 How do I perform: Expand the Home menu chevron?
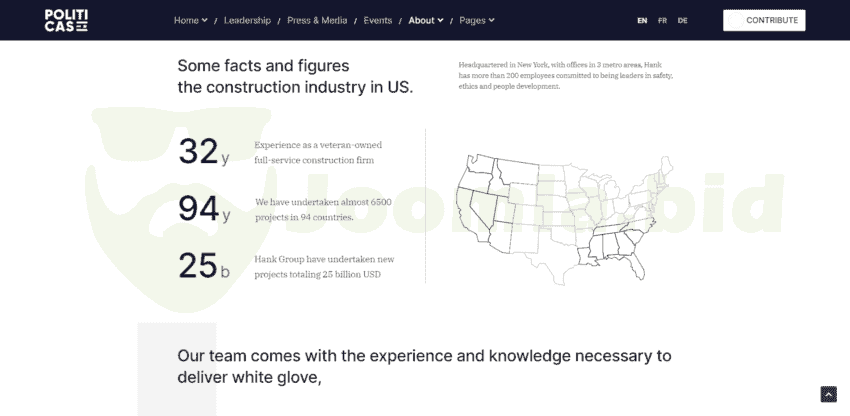point(204,20)
